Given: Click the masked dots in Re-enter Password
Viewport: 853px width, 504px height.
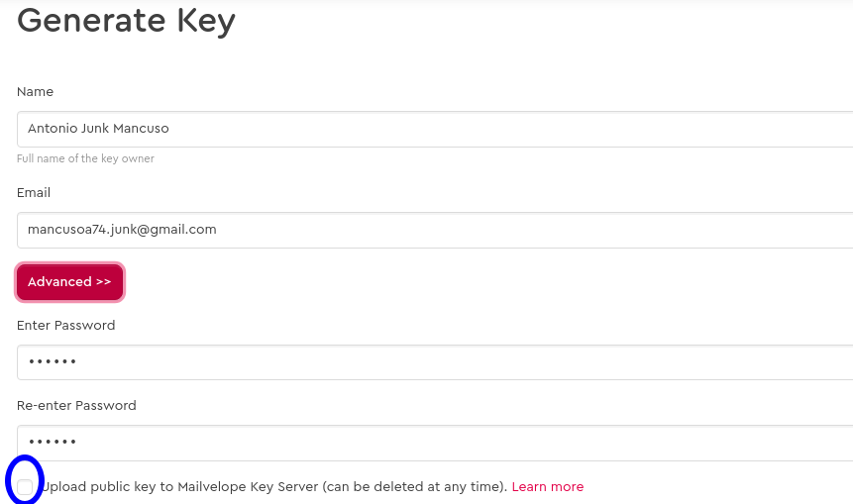Looking at the screenshot, I should click(x=53, y=442).
